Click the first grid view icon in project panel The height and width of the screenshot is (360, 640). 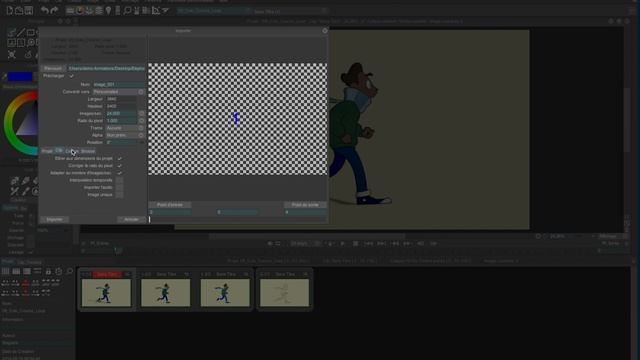click(x=5, y=271)
